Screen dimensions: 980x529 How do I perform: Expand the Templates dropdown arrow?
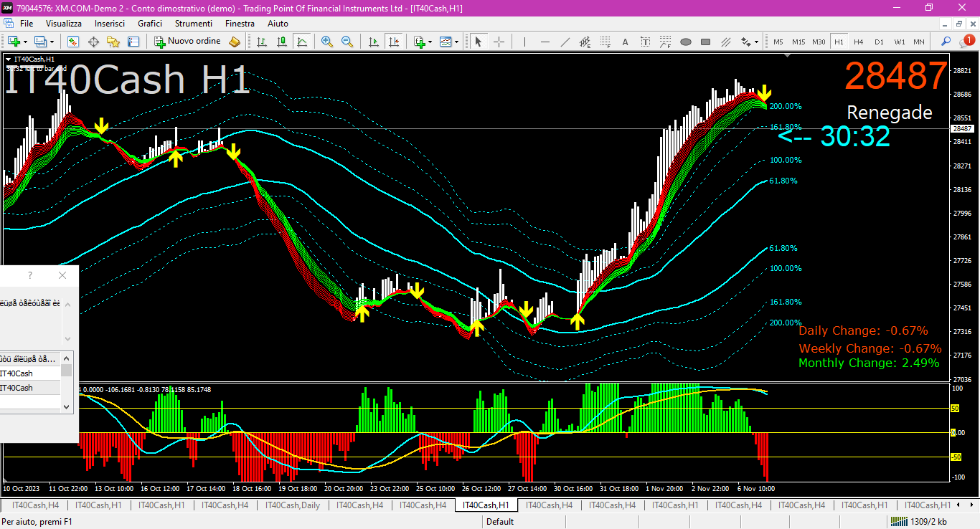[x=456, y=42]
